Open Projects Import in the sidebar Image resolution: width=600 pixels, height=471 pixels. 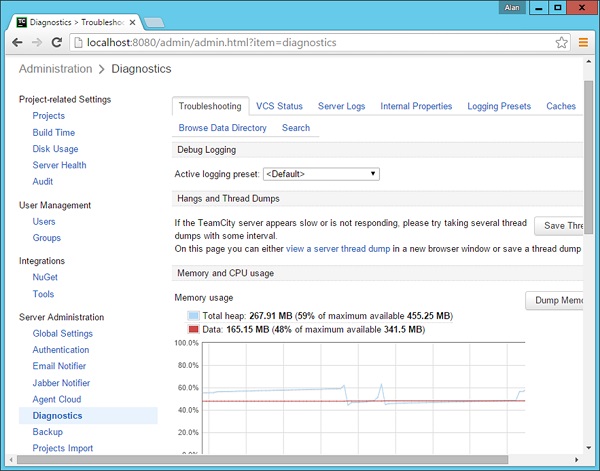tap(62, 448)
